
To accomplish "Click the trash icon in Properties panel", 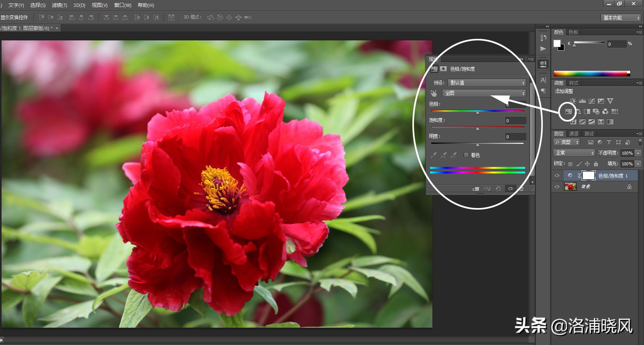I will [522, 189].
